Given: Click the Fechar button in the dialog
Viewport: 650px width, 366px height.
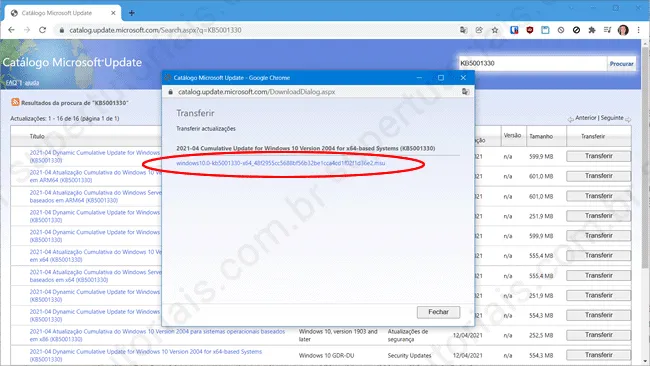Looking at the screenshot, I should (438, 312).
